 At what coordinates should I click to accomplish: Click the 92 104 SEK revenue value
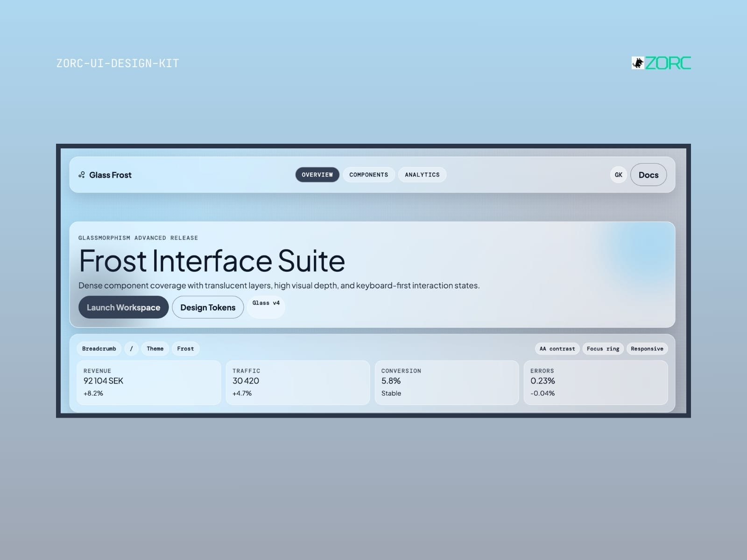(x=103, y=381)
